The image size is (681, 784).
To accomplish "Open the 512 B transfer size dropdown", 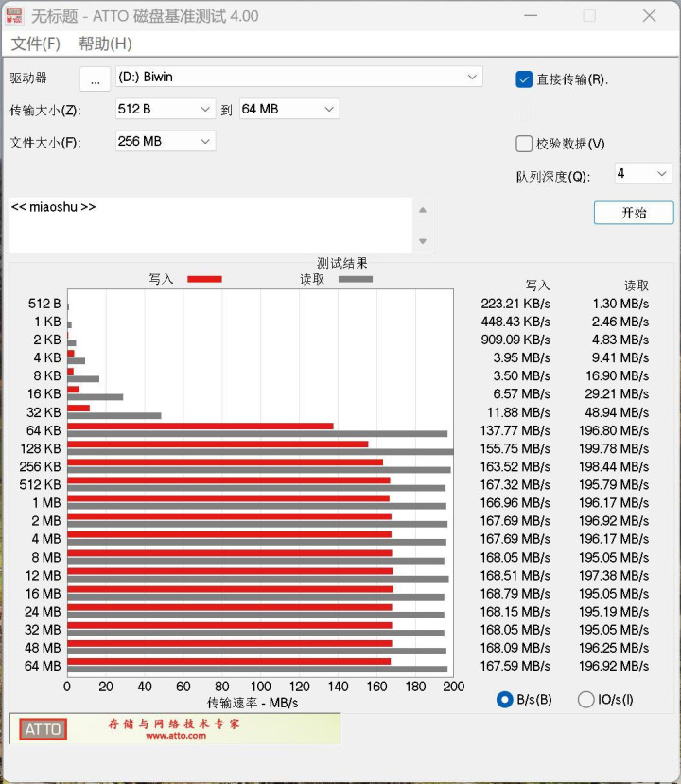I will [165, 109].
